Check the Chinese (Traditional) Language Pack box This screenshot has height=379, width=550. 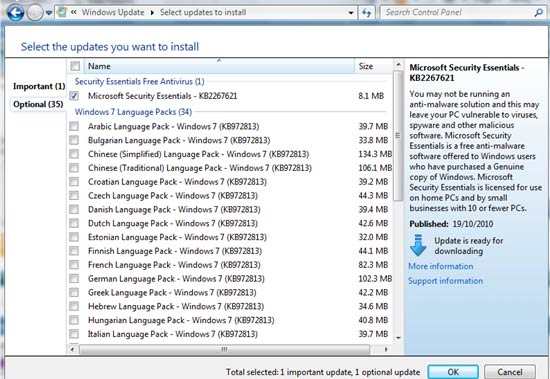pyautogui.click(x=74, y=168)
